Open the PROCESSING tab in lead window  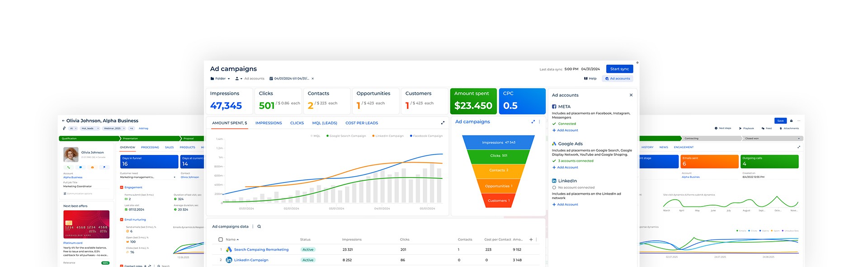click(150, 147)
